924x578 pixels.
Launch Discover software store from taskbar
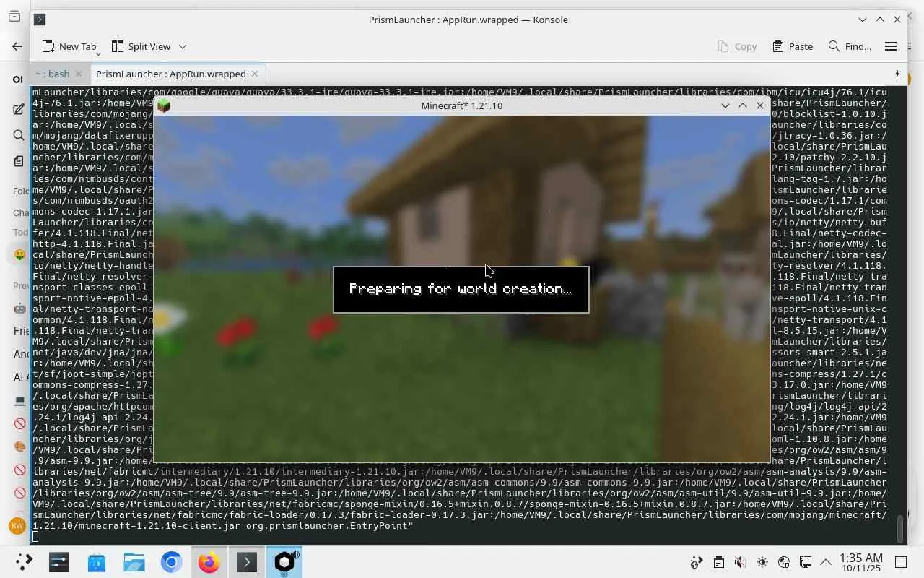pos(97,562)
